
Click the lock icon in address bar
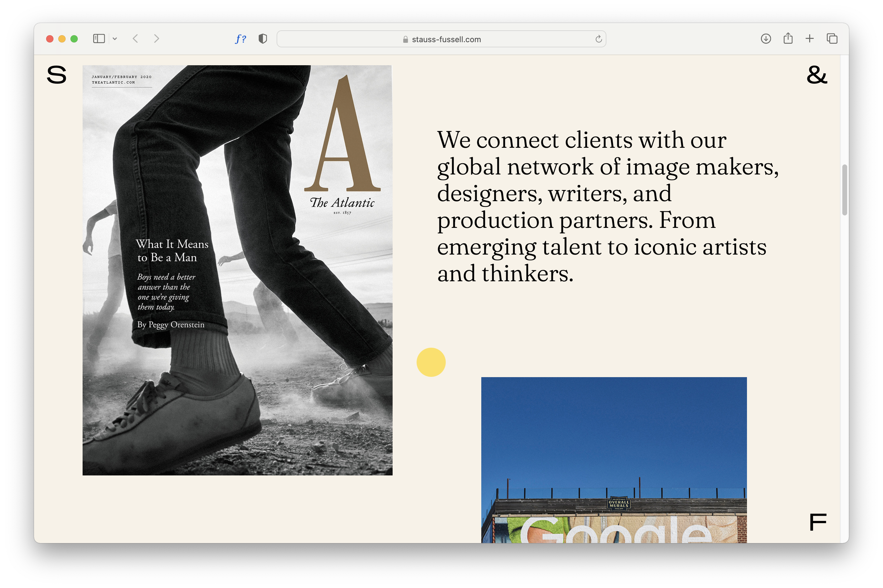405,39
